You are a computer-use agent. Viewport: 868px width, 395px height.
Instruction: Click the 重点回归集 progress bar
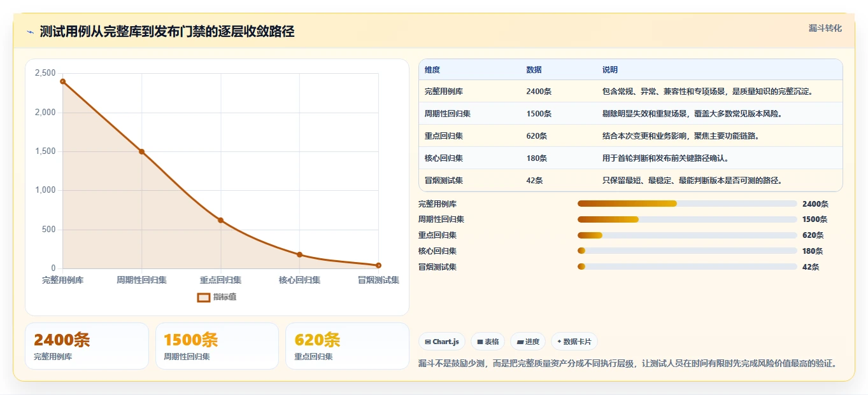687,235
